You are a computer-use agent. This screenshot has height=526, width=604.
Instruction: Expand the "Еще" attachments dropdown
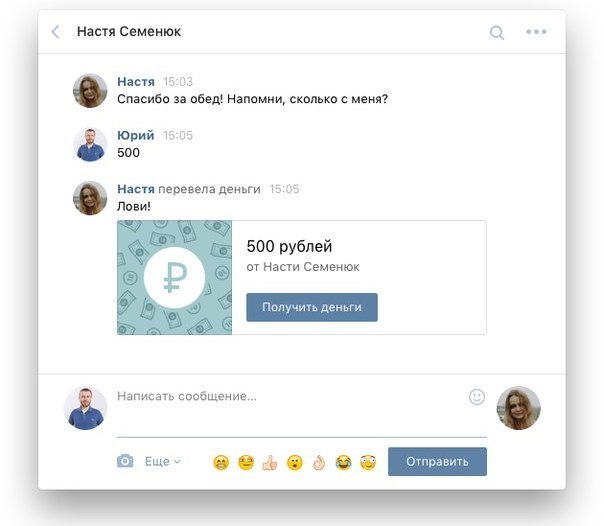click(163, 461)
